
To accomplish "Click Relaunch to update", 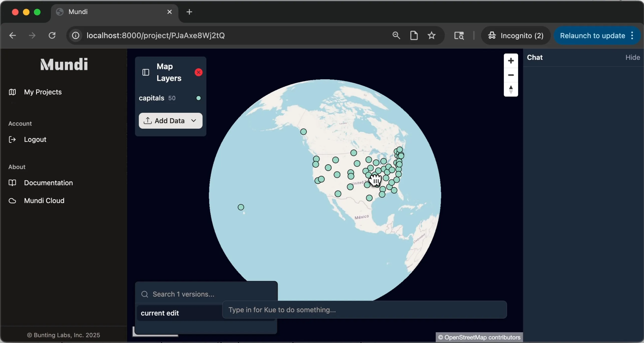I will click(x=592, y=35).
